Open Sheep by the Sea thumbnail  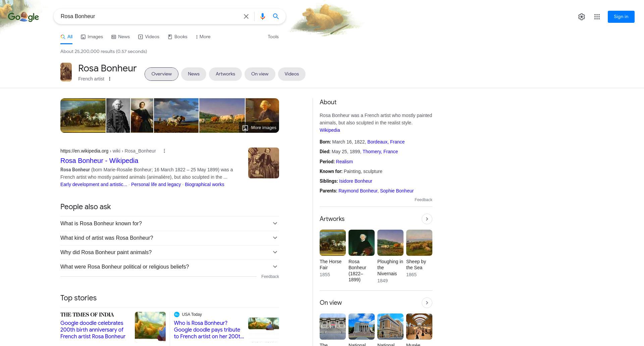pyautogui.click(x=419, y=243)
